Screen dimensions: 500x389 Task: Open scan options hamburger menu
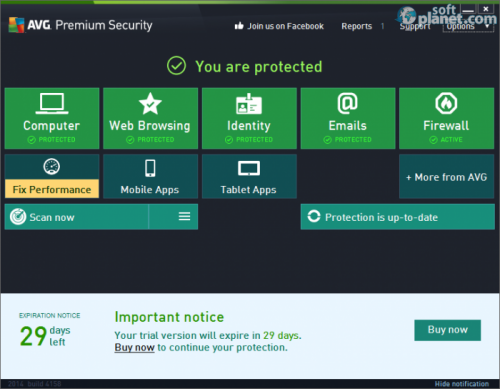tap(184, 217)
